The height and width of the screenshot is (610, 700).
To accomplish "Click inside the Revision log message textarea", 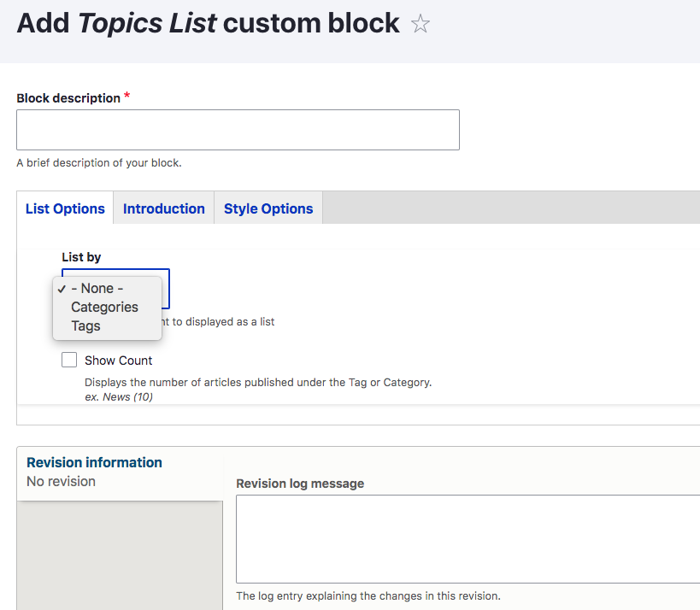I will click(468, 538).
